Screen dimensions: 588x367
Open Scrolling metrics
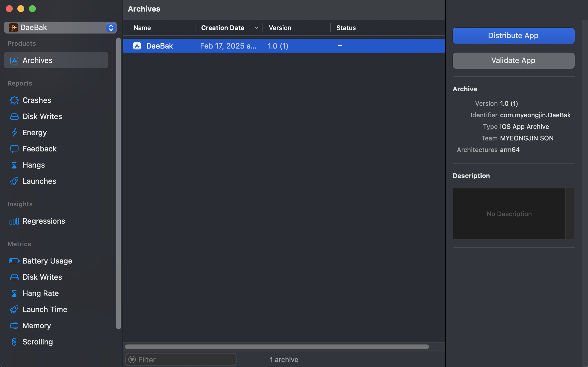click(x=38, y=342)
